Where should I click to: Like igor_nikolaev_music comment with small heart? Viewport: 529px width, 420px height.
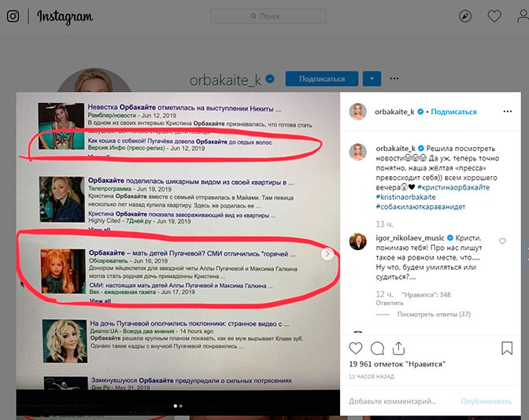(502, 241)
